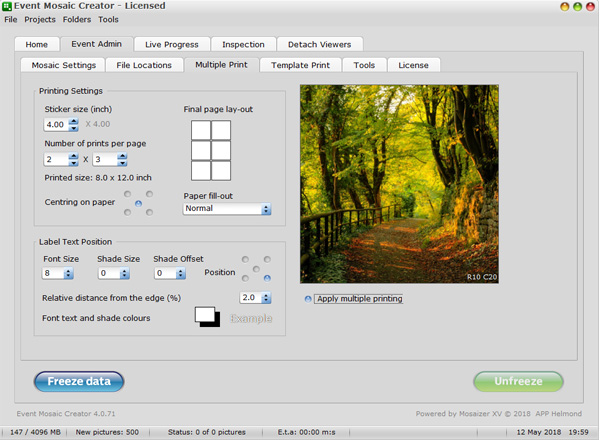Click the date 12 May 2018

[539, 432]
